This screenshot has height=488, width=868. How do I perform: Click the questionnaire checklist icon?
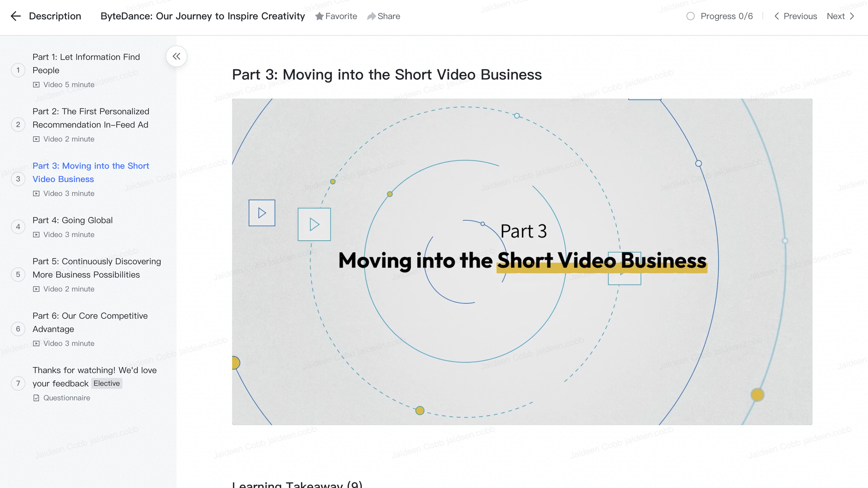pos(36,398)
